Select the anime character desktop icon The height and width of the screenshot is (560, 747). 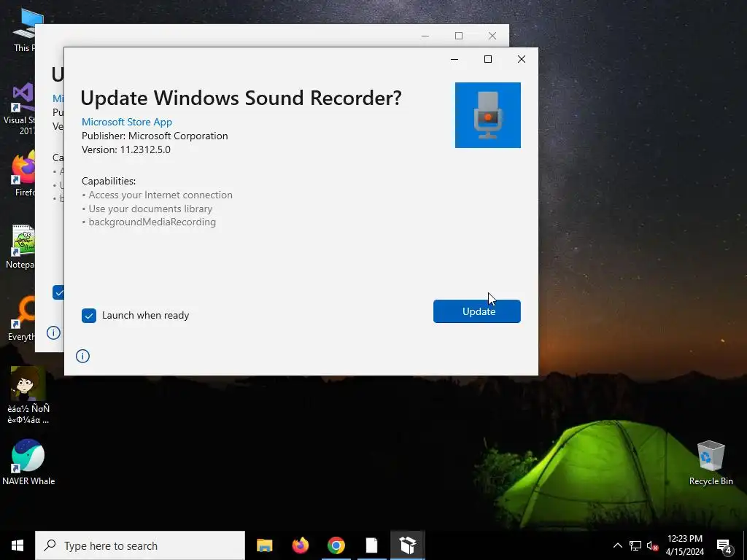28,395
